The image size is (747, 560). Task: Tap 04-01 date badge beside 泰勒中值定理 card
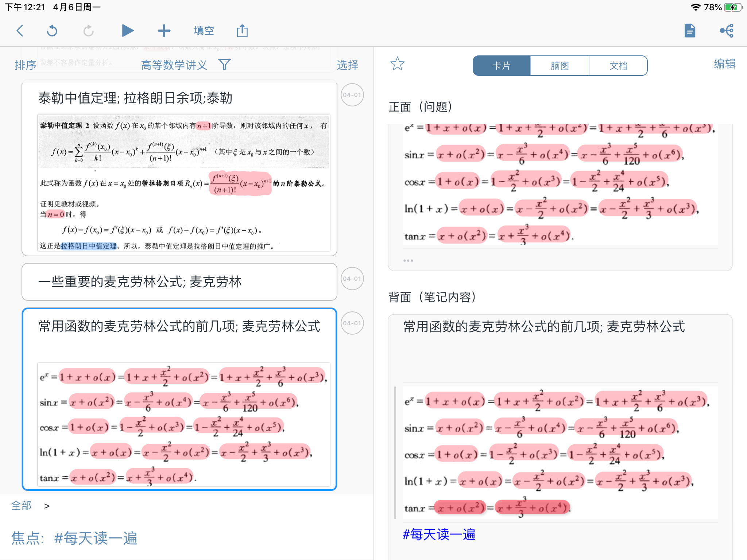click(x=352, y=95)
